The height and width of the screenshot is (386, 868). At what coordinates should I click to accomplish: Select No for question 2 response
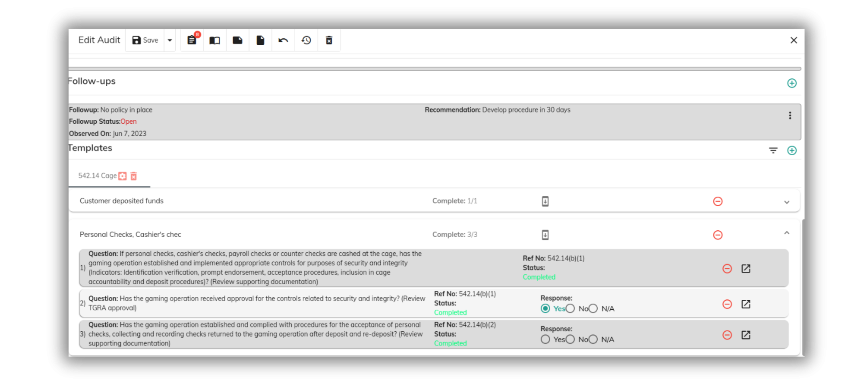click(x=570, y=308)
